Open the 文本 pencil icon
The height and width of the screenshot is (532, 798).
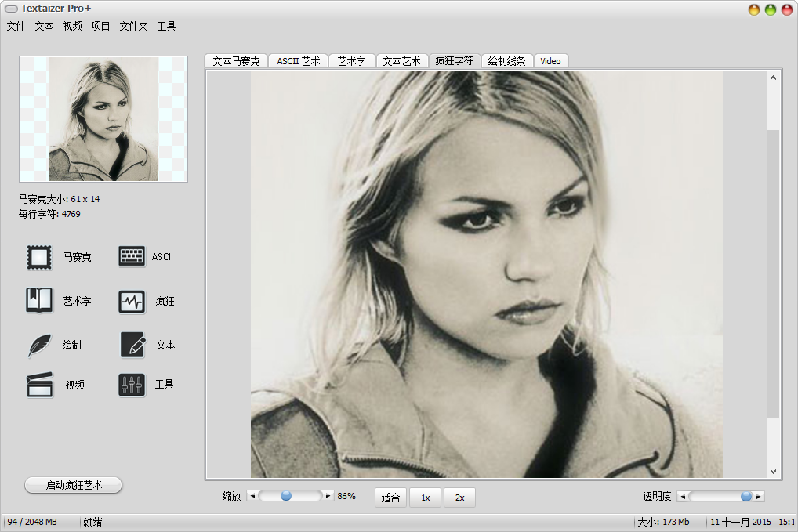[132, 345]
